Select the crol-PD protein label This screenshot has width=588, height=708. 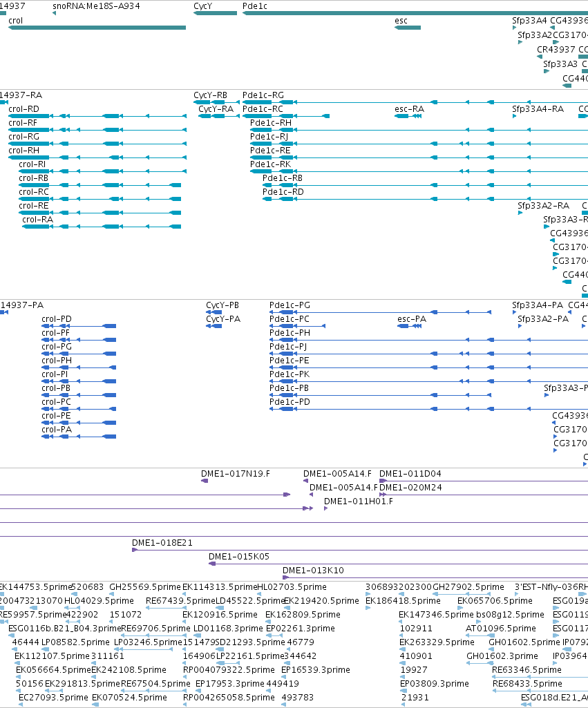pyautogui.click(x=57, y=319)
